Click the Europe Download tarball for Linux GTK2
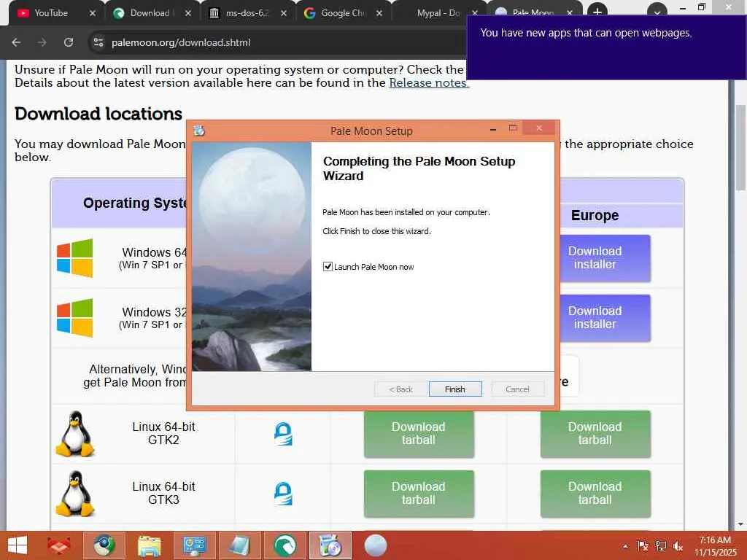The height and width of the screenshot is (560, 747). (595, 433)
